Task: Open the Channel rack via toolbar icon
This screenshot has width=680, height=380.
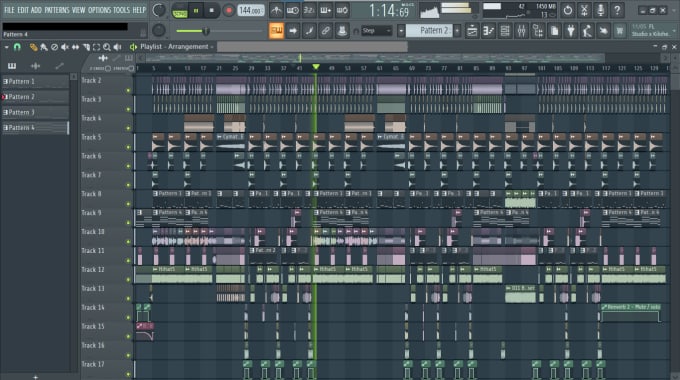Action: (x=505, y=31)
